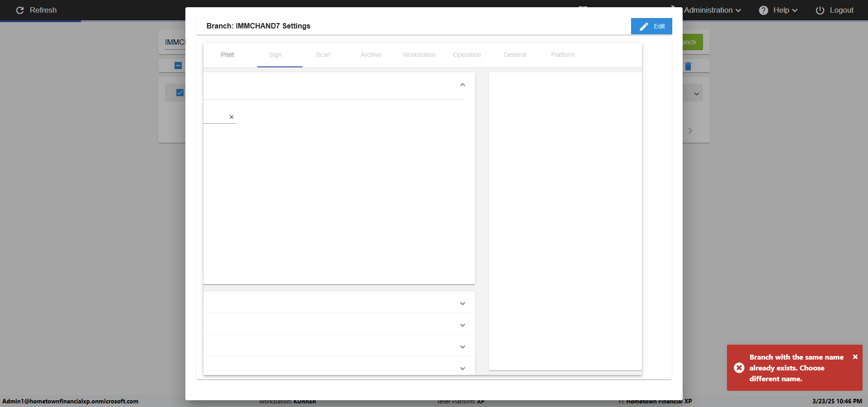Expand the first collapsed panel below the open section
Image resolution: width=868 pixels, height=407 pixels.
pos(462,304)
